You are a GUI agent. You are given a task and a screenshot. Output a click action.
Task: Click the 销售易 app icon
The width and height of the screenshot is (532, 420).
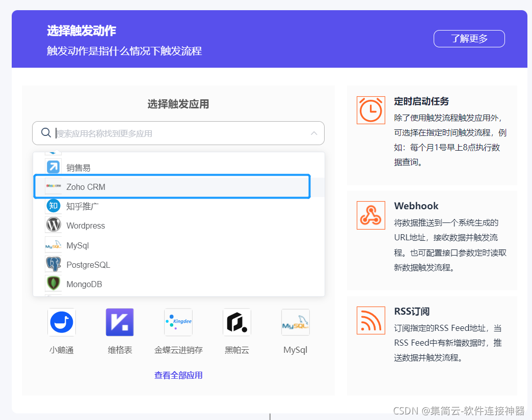click(54, 167)
